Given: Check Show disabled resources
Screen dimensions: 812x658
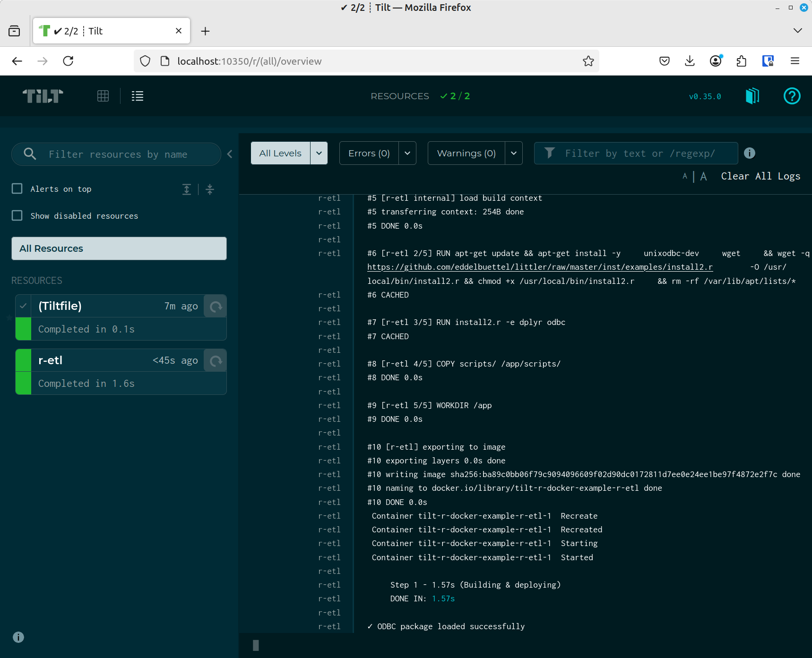Looking at the screenshot, I should pyautogui.click(x=17, y=215).
